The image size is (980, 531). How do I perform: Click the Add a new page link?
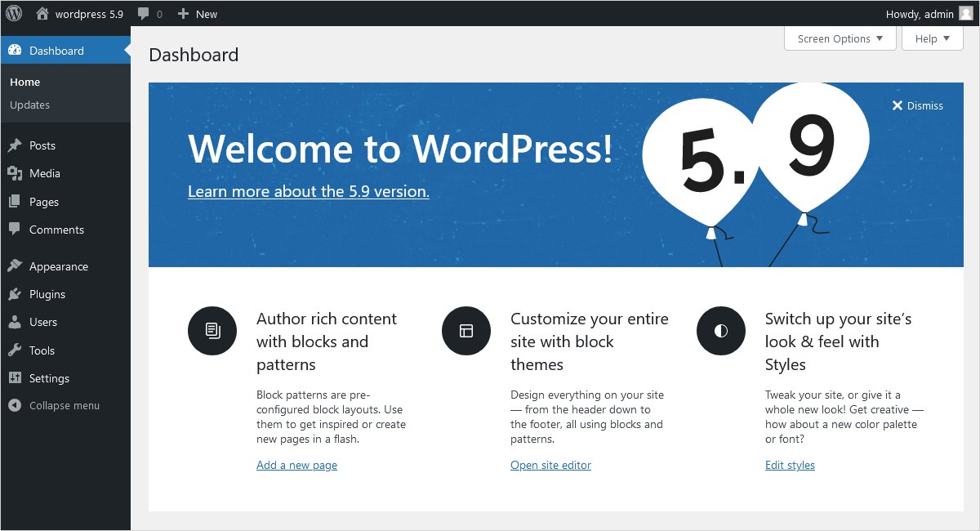pos(296,465)
